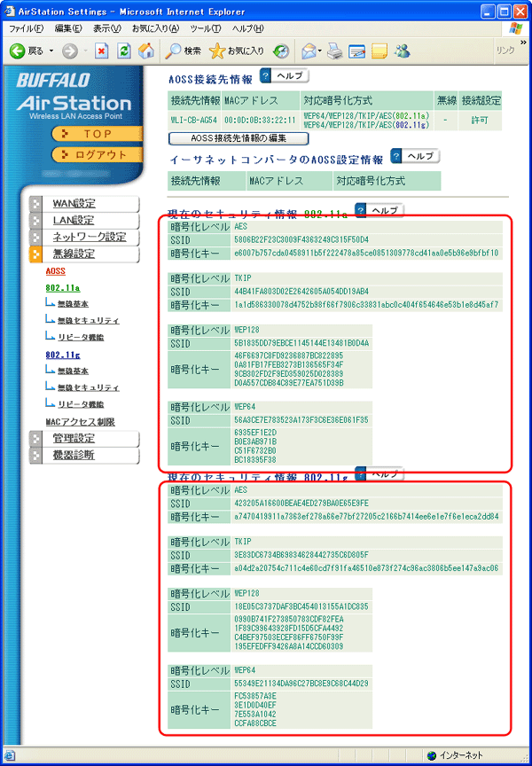532x766 pixels.
Task: Click the arrow icon beside 管理設定
Action: coord(35,438)
